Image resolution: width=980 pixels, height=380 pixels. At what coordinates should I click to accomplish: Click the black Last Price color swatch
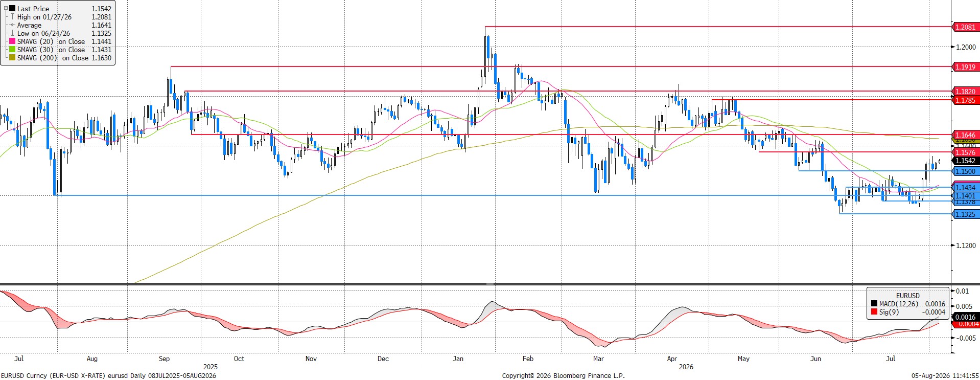(x=12, y=8)
